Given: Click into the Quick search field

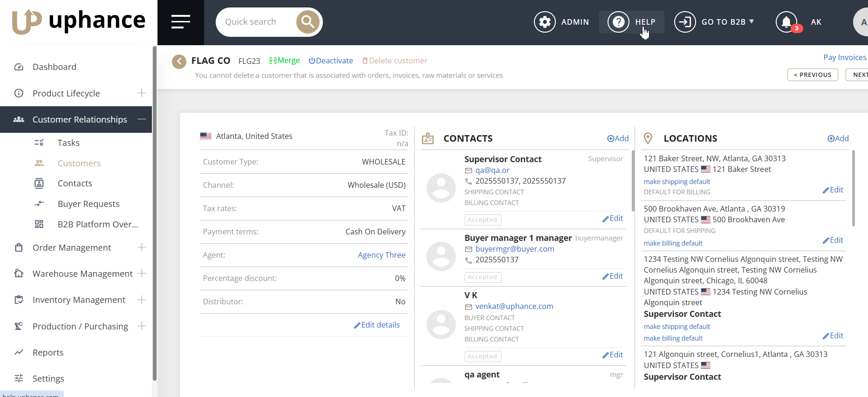Looking at the screenshot, I should [x=255, y=22].
